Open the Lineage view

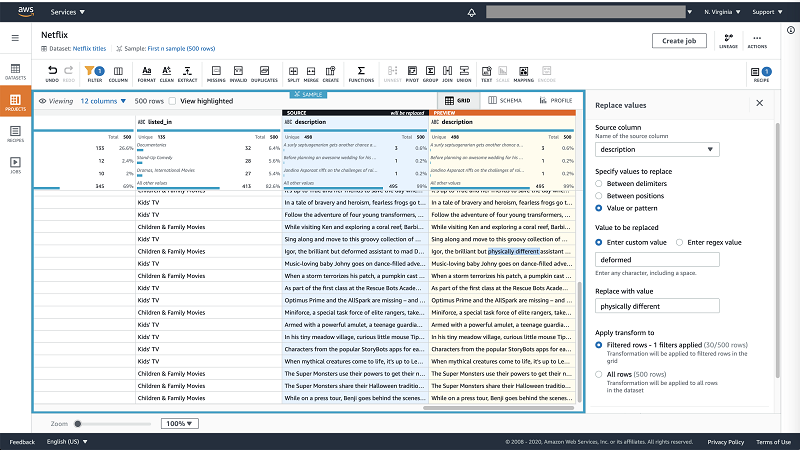(x=728, y=41)
